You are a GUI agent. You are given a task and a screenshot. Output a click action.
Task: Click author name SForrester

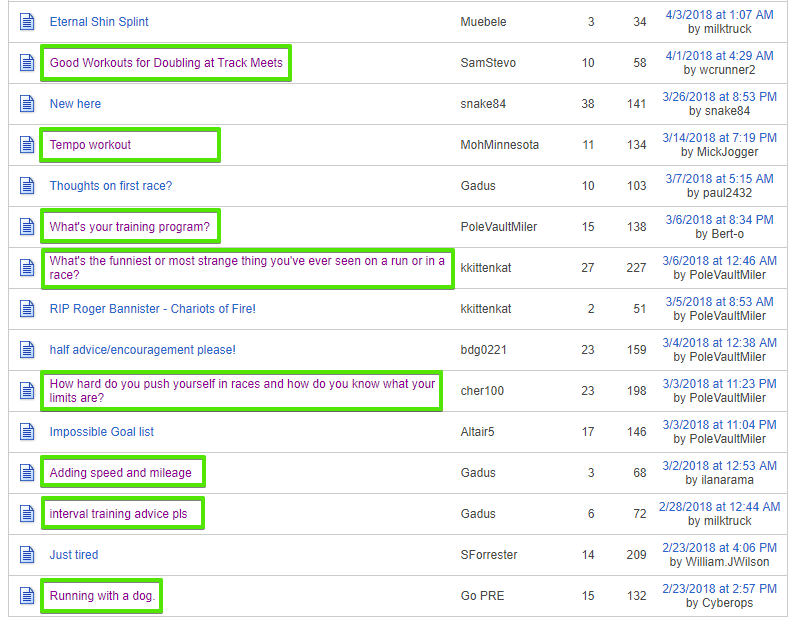tap(489, 555)
